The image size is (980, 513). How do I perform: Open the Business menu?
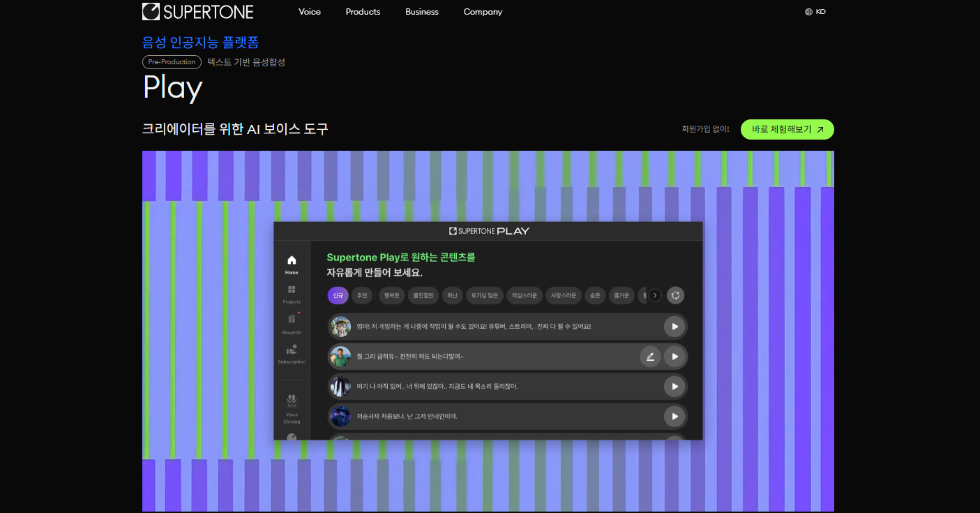click(422, 12)
